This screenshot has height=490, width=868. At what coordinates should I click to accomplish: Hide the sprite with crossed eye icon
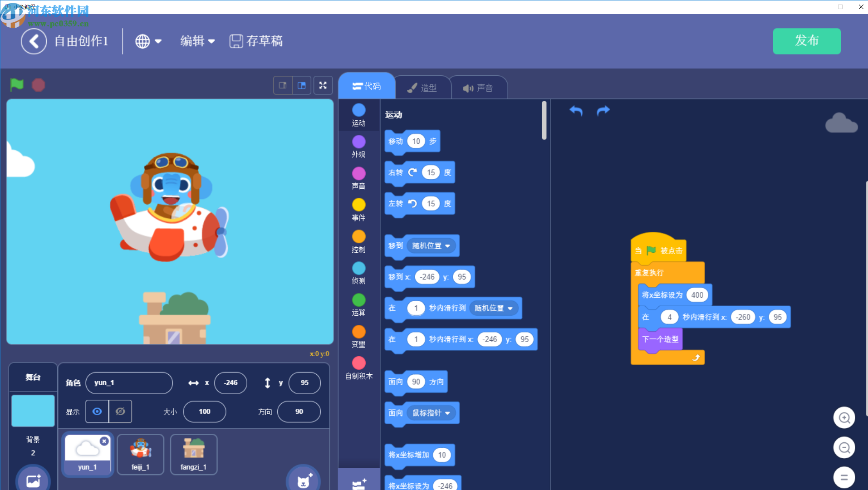click(x=120, y=412)
